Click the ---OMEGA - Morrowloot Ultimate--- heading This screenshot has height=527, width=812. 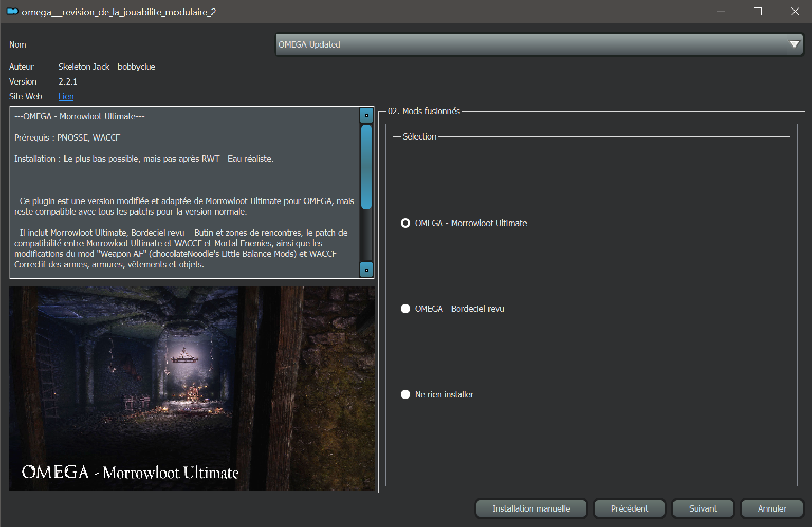(x=79, y=116)
